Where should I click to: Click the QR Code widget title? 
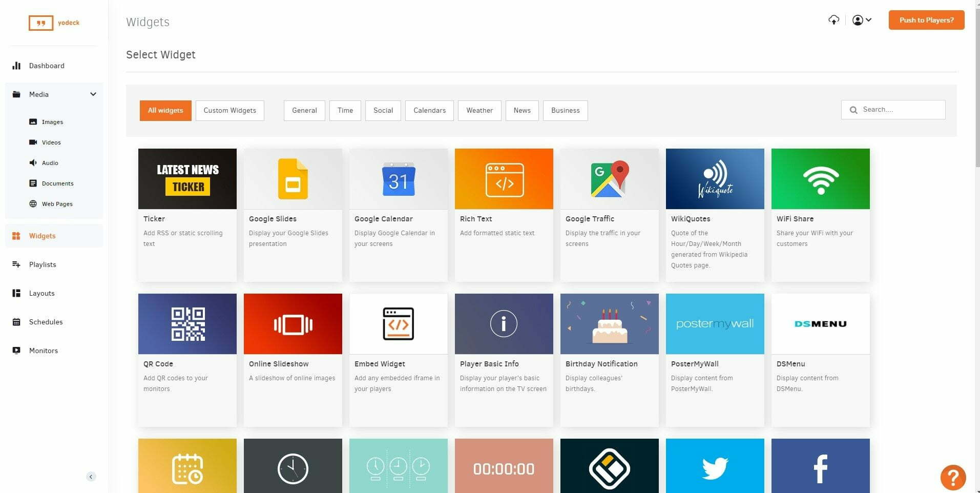[158, 364]
